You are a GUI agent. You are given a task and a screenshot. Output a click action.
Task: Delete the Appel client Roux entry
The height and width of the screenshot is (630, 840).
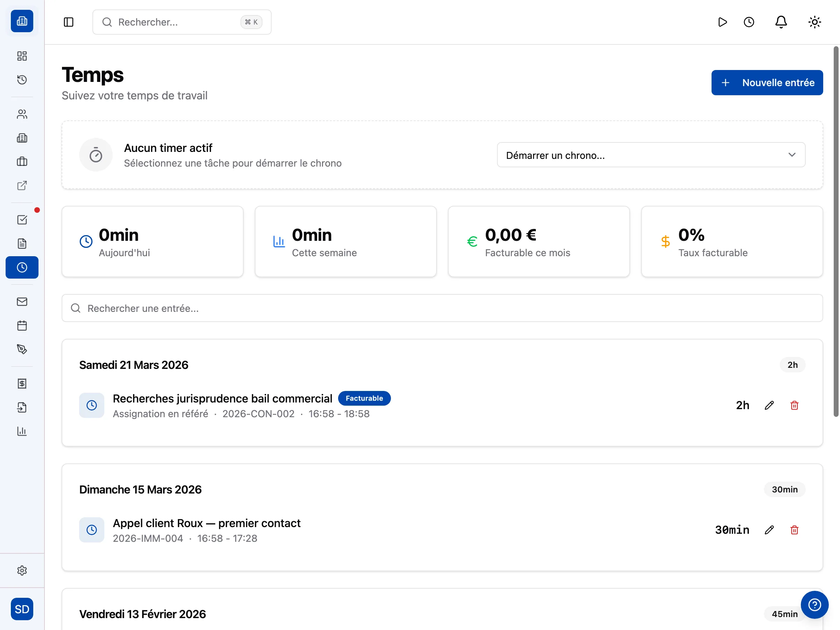pyautogui.click(x=794, y=530)
